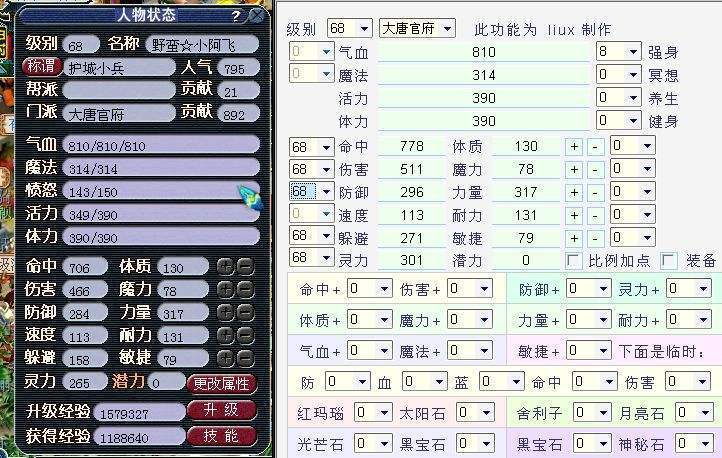Tick the 装备 checkbox
Viewport: 722px width, 458px height.
point(669,260)
